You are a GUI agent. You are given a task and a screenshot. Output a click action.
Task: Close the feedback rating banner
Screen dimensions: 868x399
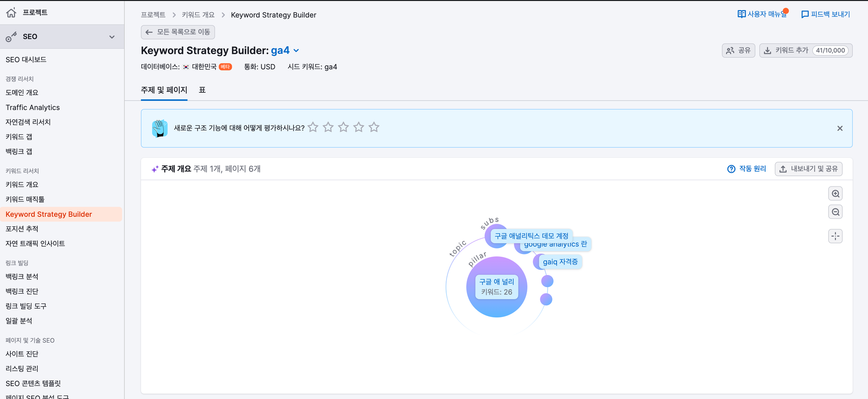(x=840, y=128)
